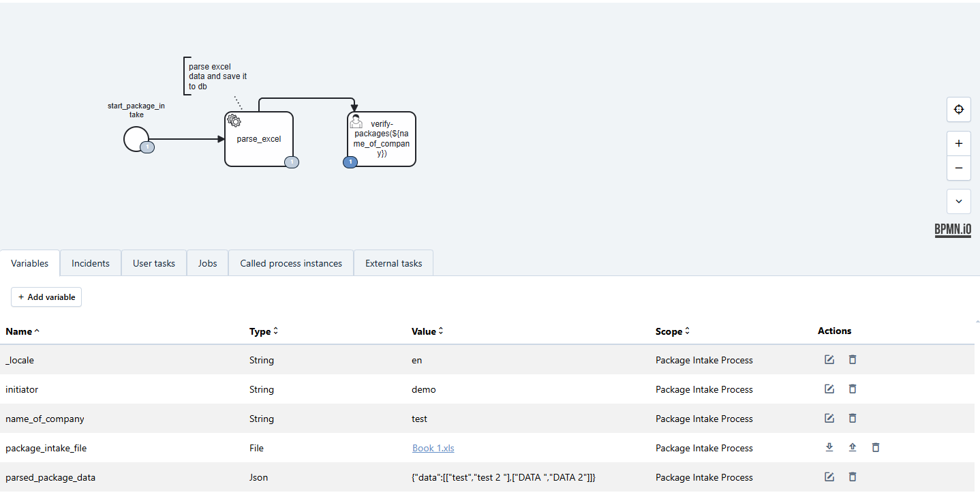Edit the _locale variable

(x=829, y=359)
